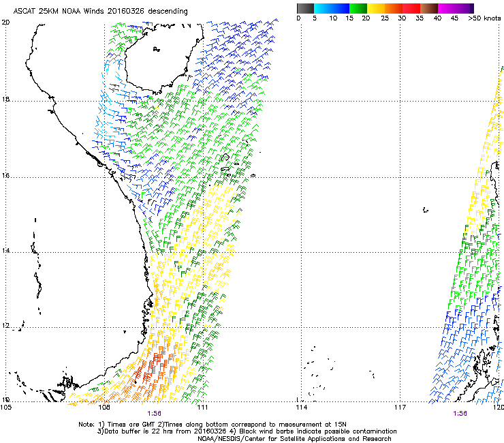
Task: Click the red 30-35 knots legend swatch
Action: (x=411, y=8)
